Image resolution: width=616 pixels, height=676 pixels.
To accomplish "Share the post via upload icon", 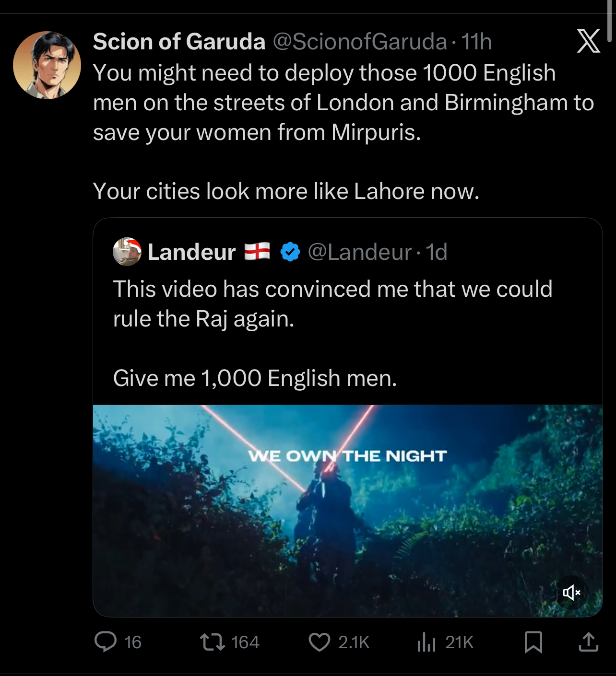I will (589, 642).
